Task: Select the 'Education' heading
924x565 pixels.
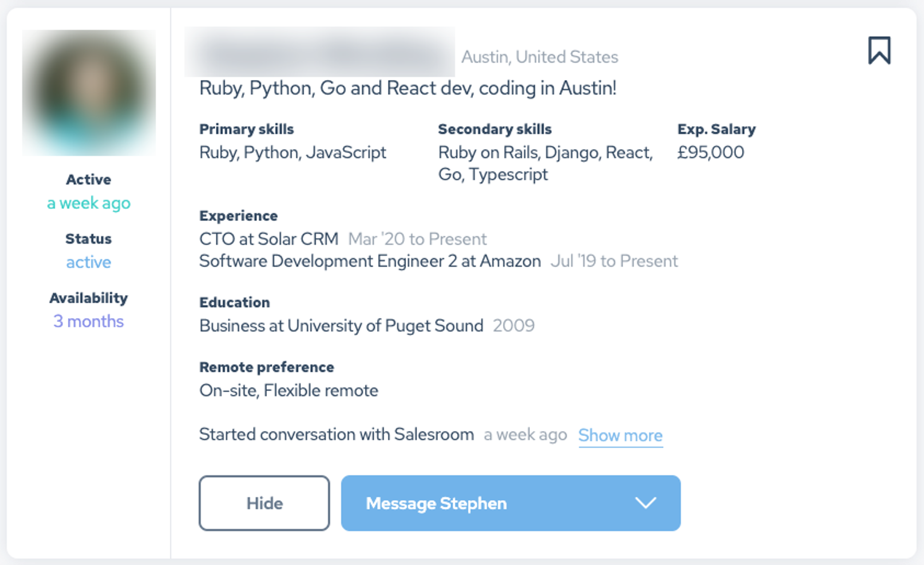Action: pyautogui.click(x=235, y=302)
